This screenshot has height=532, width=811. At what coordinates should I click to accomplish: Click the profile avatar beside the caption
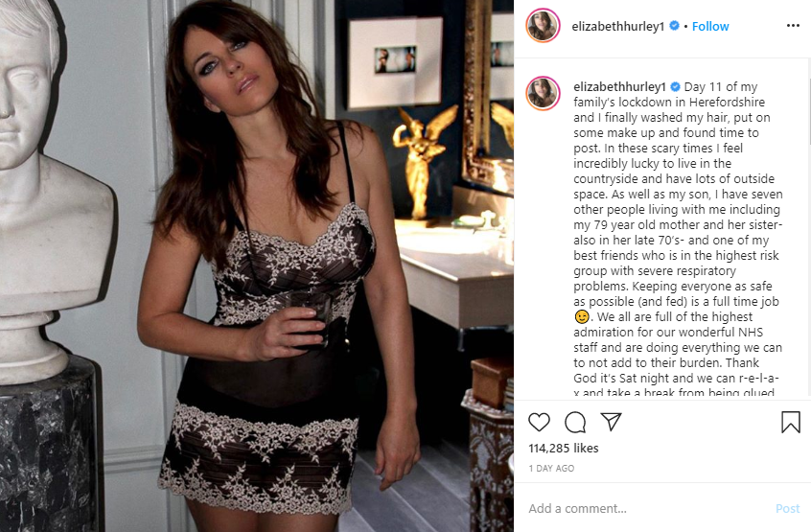tap(543, 93)
